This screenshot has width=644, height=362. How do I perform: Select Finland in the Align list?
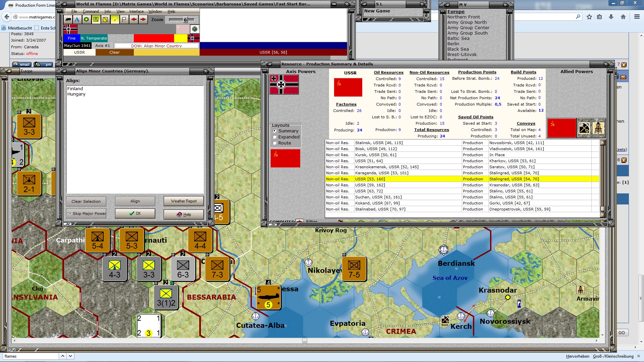(x=75, y=88)
